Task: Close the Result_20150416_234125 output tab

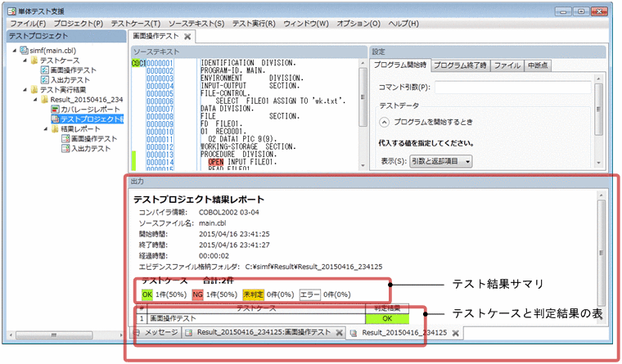Action: 455,333
